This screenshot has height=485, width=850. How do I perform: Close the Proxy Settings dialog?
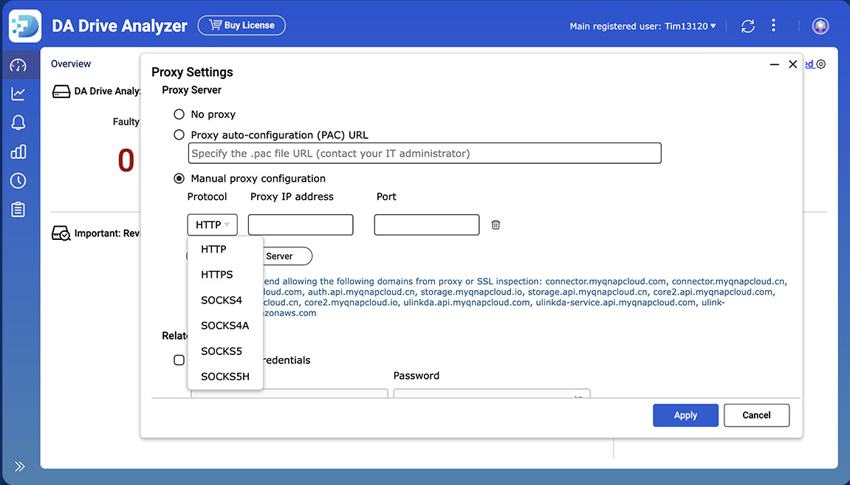pyautogui.click(x=793, y=64)
